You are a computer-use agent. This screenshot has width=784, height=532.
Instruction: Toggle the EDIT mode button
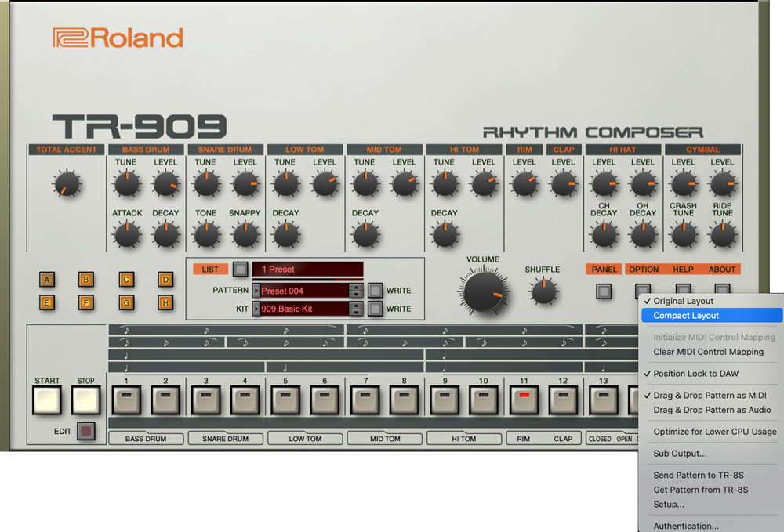coord(86,431)
